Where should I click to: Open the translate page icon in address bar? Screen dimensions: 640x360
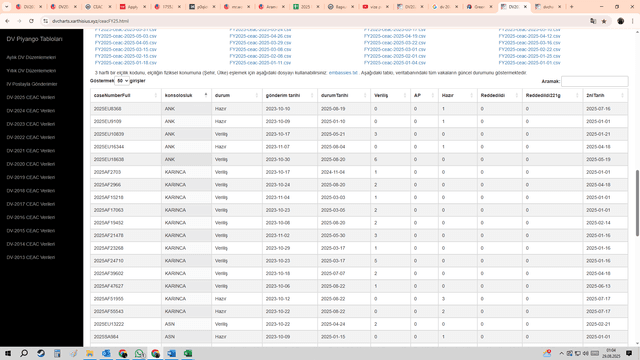click(593, 21)
